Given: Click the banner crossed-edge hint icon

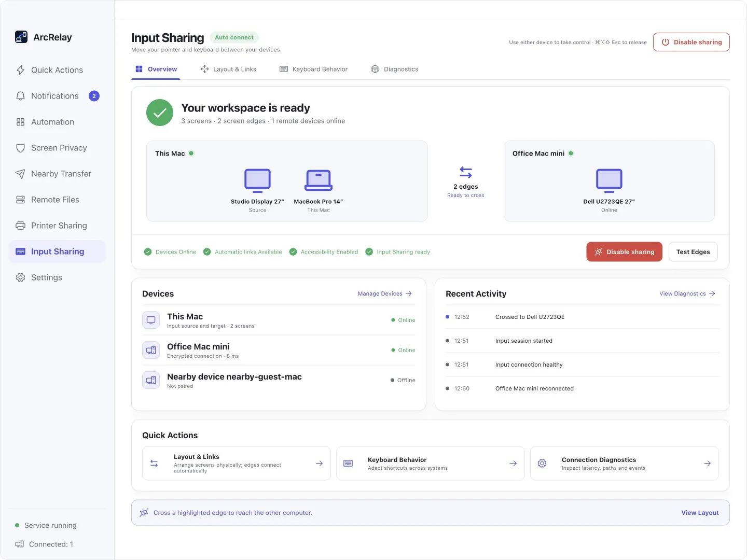Looking at the screenshot, I should pos(144,513).
